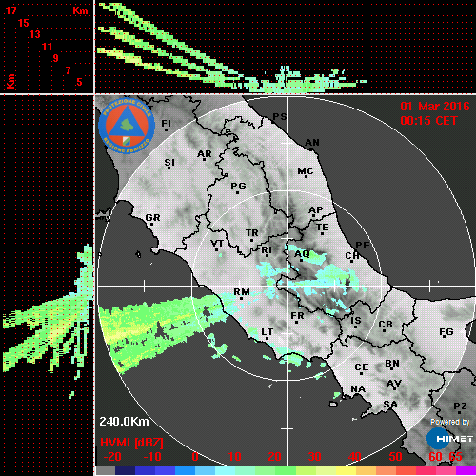Click the 'RI' city label

tap(267, 250)
